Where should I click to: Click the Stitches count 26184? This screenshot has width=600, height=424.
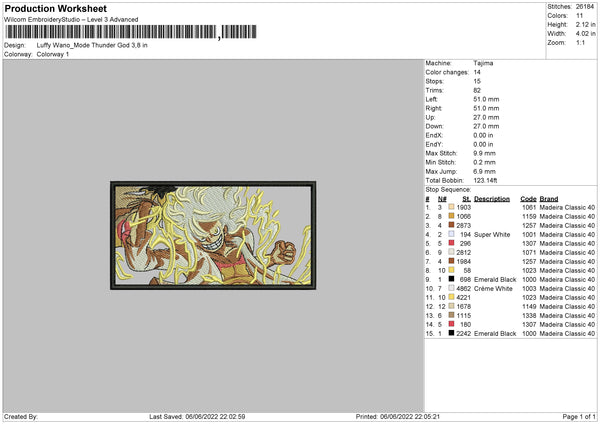tap(585, 7)
